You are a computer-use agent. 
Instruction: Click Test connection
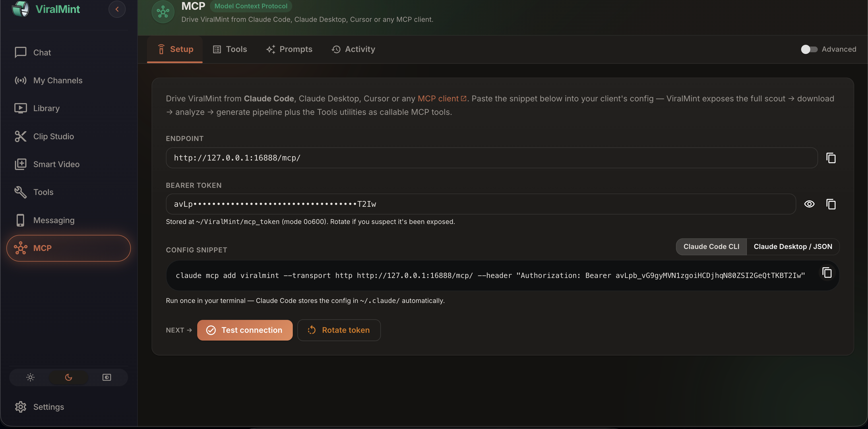pos(245,330)
